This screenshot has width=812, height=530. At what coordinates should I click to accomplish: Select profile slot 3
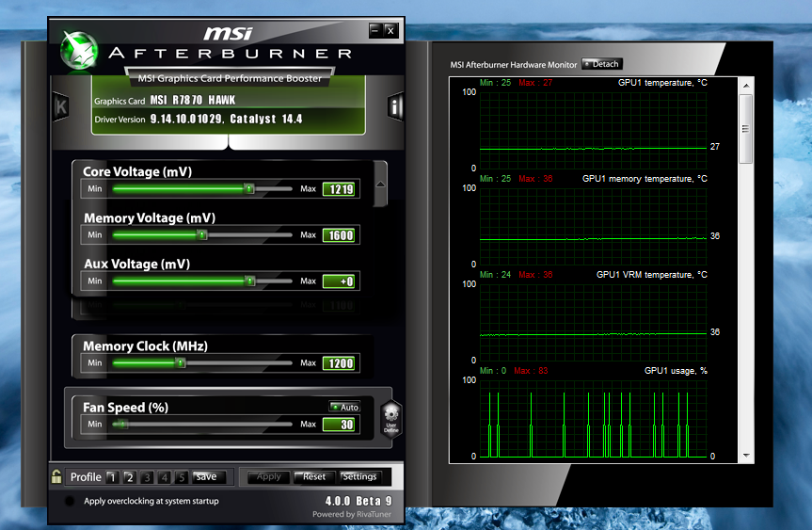click(x=147, y=477)
